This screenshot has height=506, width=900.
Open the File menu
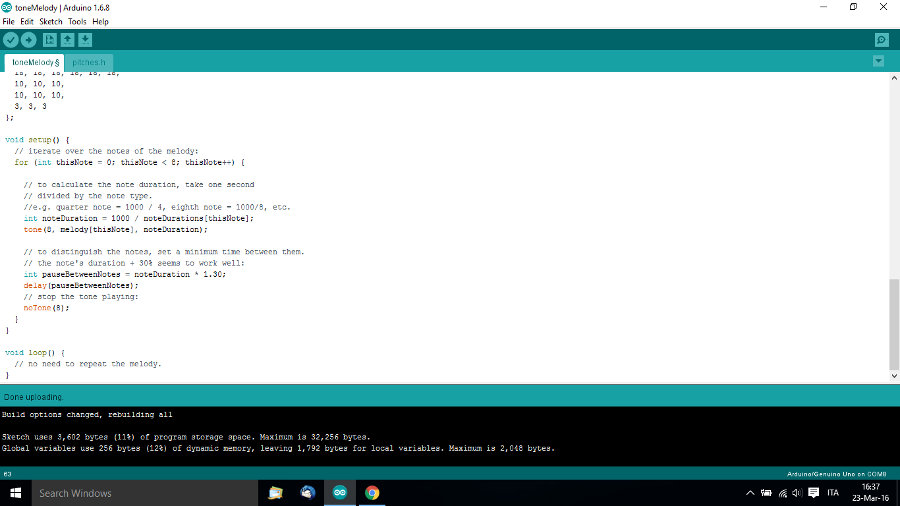click(9, 21)
